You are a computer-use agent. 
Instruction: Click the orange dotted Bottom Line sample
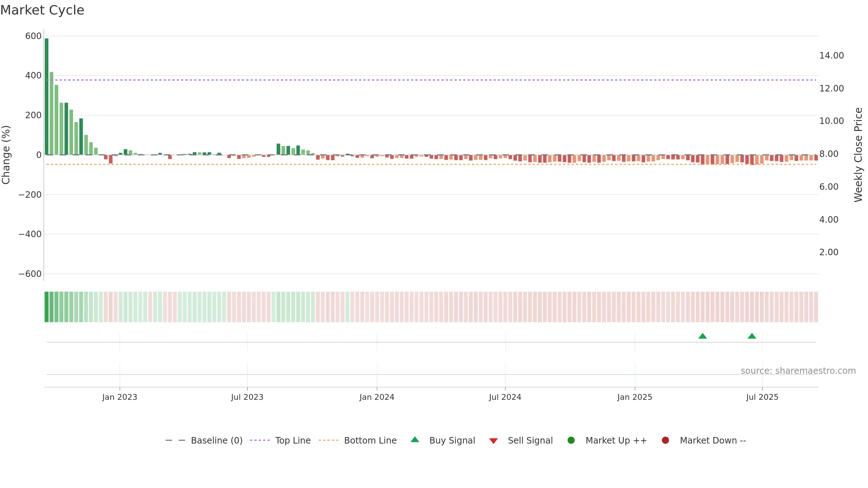coord(328,440)
